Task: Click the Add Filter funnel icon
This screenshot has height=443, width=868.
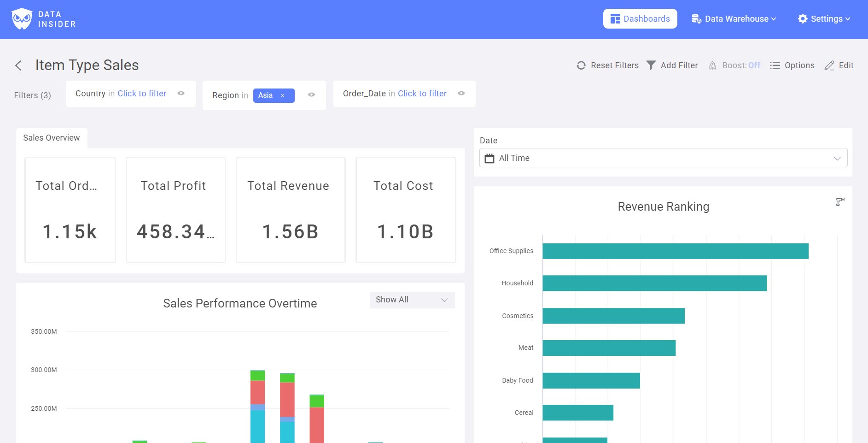Action: click(651, 65)
